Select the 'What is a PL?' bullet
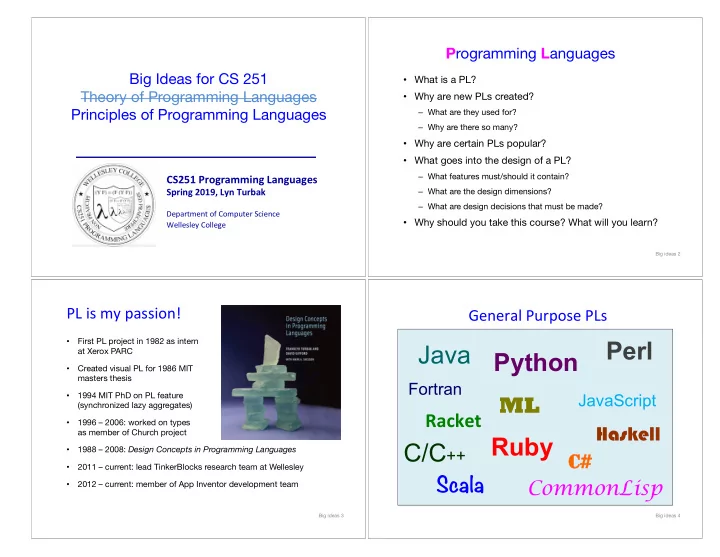The image size is (720, 557). click(x=445, y=80)
